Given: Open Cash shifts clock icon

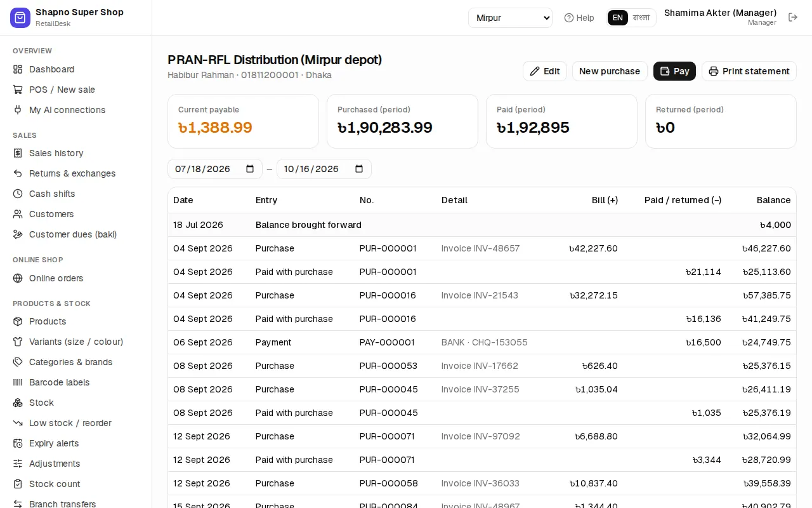Looking at the screenshot, I should click(x=18, y=194).
